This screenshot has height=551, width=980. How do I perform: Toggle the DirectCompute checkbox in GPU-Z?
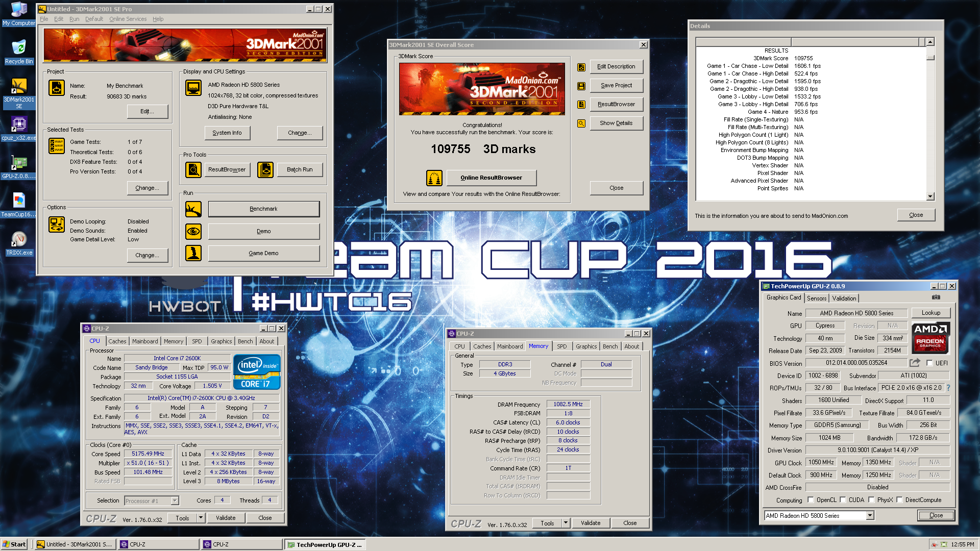(899, 500)
